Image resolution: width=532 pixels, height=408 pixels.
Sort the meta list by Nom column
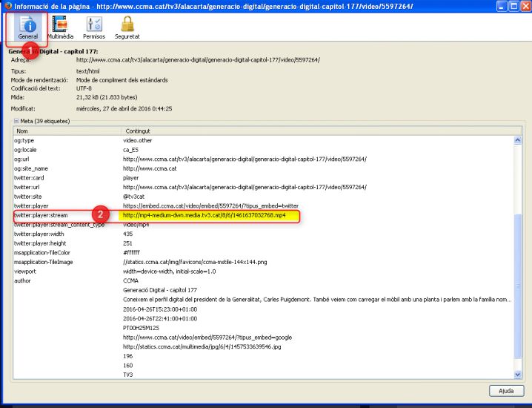67,131
